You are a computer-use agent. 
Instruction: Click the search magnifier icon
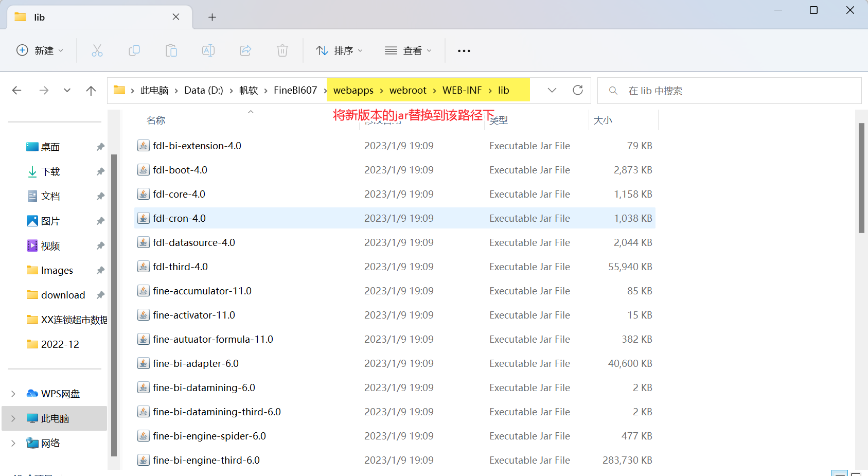pos(613,91)
